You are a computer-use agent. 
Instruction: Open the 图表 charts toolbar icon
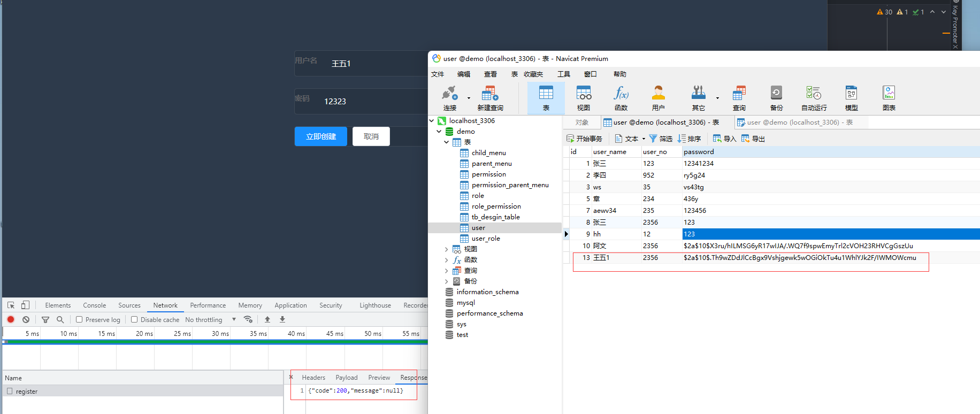coord(889,94)
